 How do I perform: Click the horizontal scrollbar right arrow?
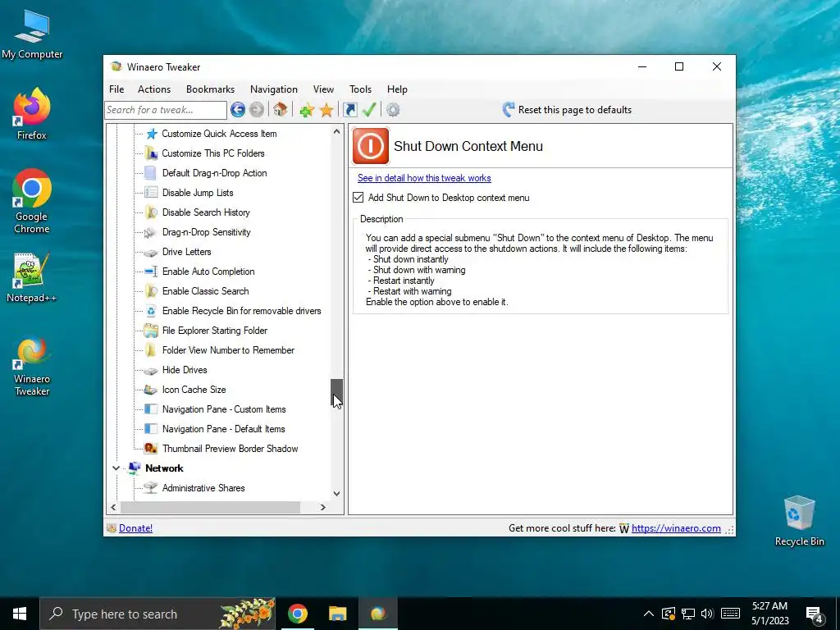(x=323, y=507)
